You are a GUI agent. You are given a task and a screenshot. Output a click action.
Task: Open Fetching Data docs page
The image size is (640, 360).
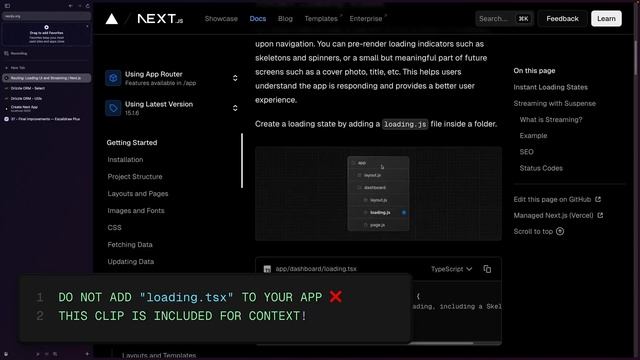click(x=130, y=245)
